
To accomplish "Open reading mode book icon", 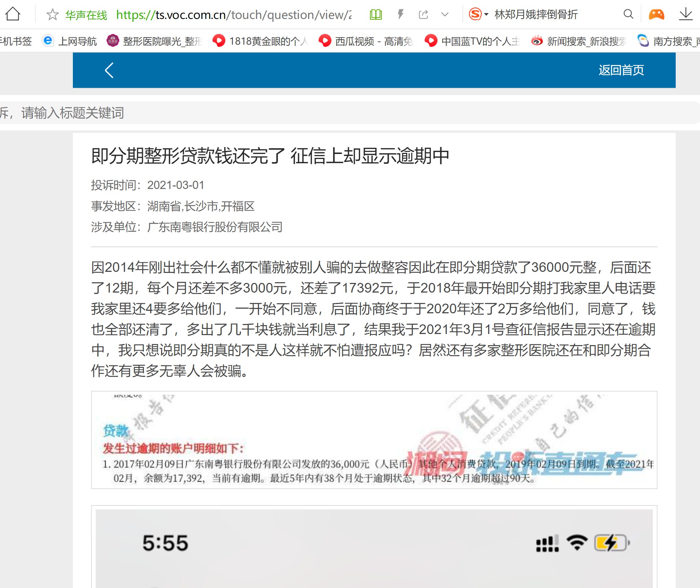I will 376,15.
